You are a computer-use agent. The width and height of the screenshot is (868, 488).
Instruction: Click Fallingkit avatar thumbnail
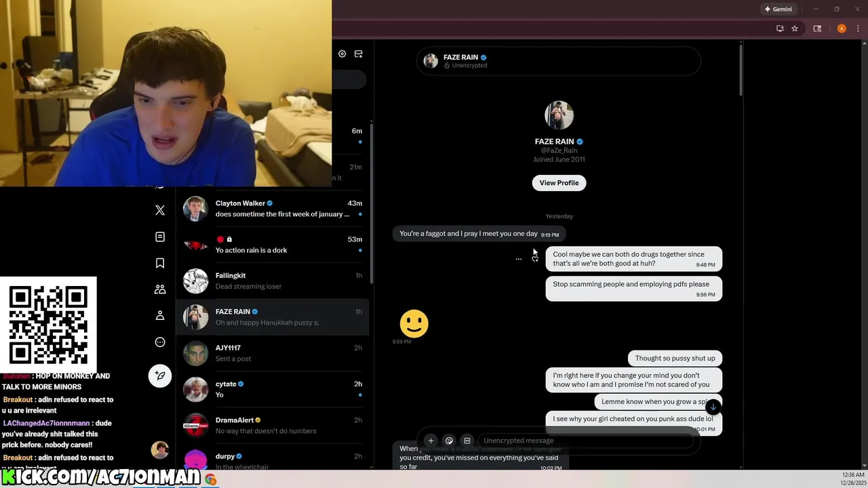coord(195,281)
